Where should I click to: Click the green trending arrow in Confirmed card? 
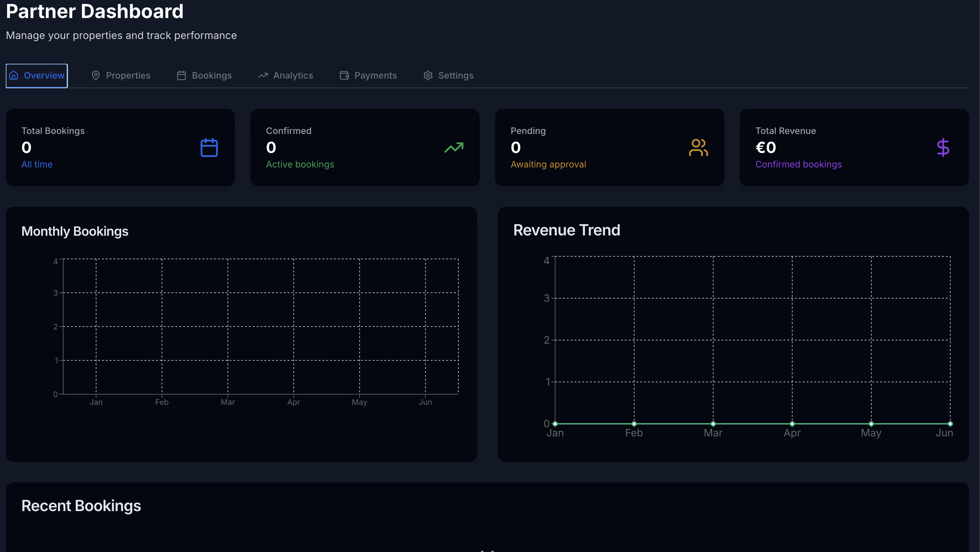454,148
